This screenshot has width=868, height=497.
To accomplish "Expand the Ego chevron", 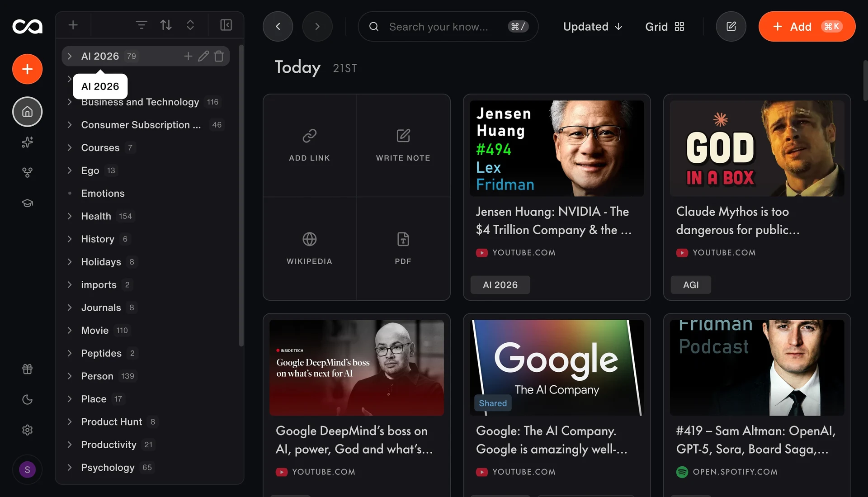I will tap(70, 170).
